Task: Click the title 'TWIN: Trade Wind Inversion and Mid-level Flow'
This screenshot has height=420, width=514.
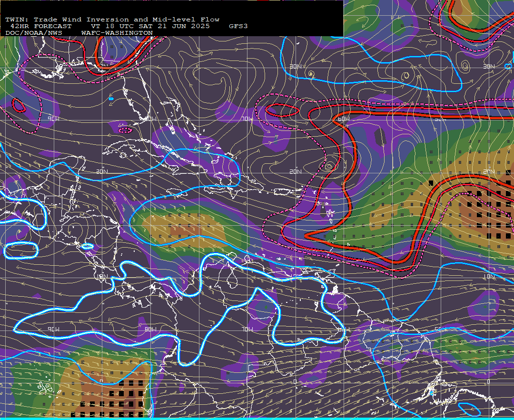Action: (x=112, y=20)
